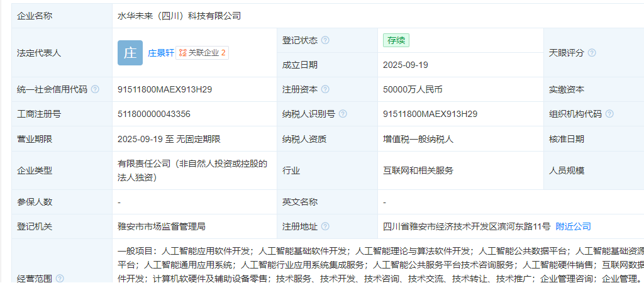This screenshot has height=283, width=644.
Task: Click the 互联网和相关服务 industry value
Action: [x=418, y=170]
